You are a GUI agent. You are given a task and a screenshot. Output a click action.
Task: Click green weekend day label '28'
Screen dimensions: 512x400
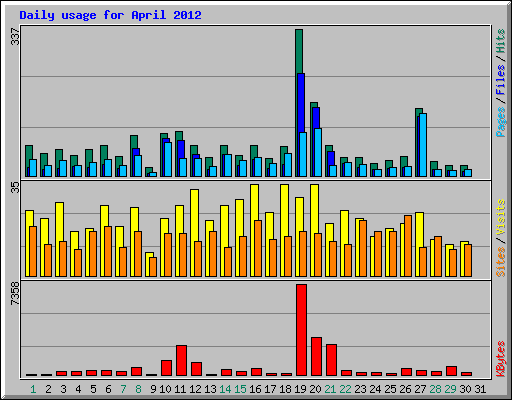click(435, 389)
